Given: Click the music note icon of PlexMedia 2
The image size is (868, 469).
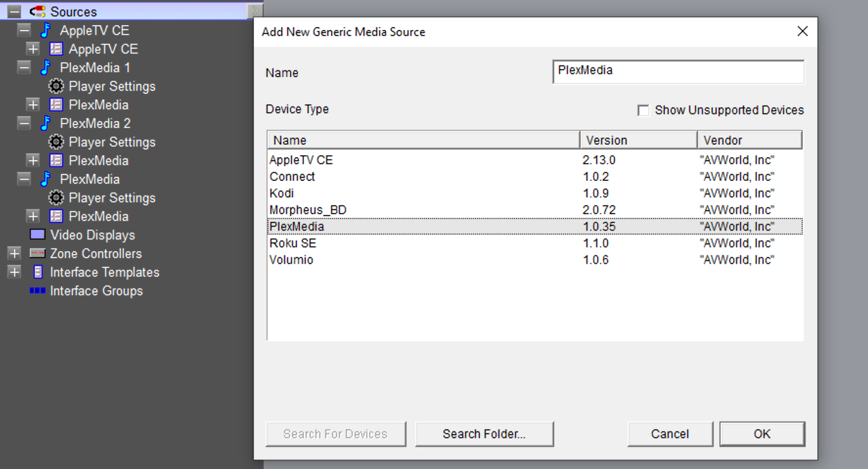Looking at the screenshot, I should coord(46,123).
